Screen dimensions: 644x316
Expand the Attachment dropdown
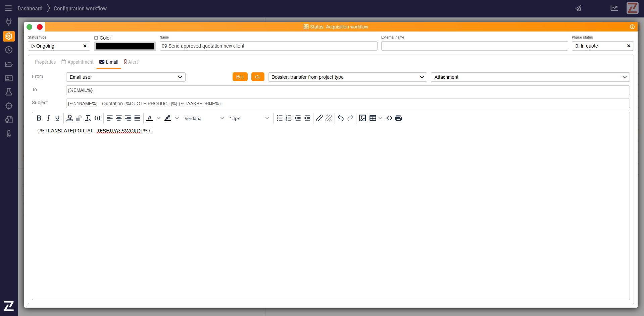coord(530,77)
